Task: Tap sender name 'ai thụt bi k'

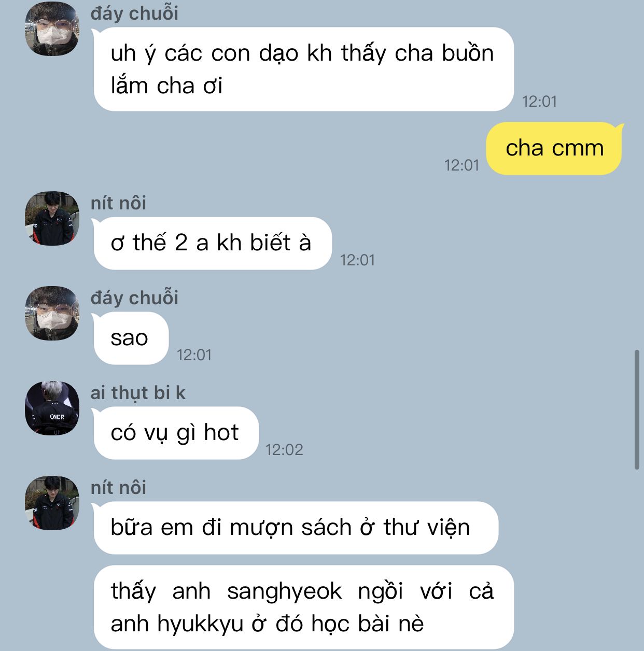Action: [x=138, y=393]
